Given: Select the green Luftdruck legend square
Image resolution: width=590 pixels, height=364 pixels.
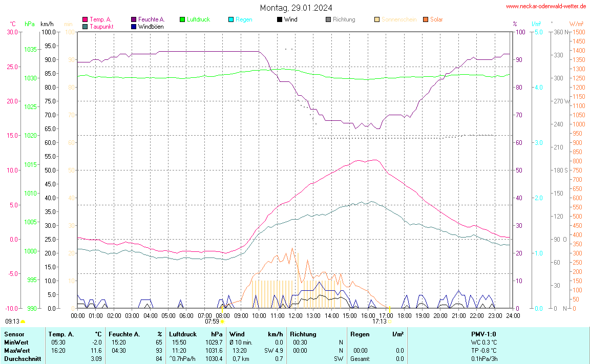Looking at the screenshot, I should tap(182, 19).
